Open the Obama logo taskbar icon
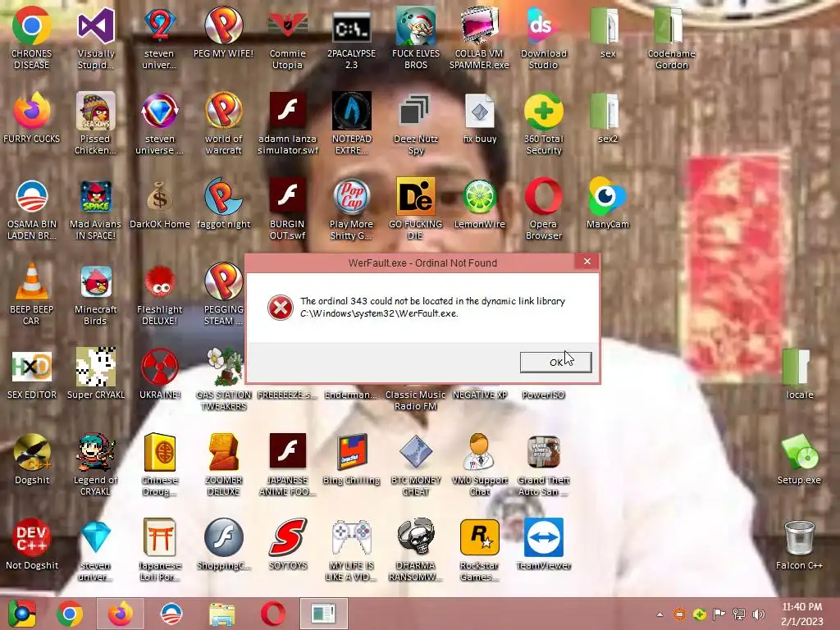Image resolution: width=840 pixels, height=630 pixels. coord(171,614)
